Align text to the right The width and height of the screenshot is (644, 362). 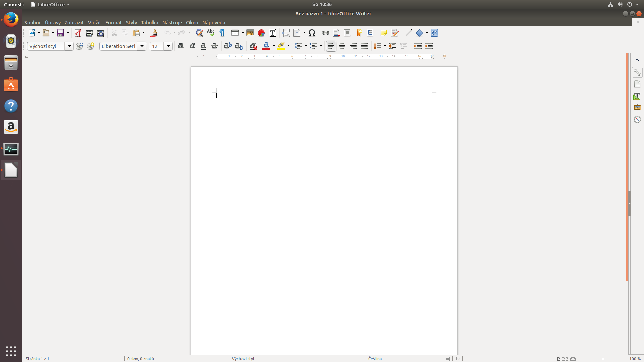click(353, 46)
